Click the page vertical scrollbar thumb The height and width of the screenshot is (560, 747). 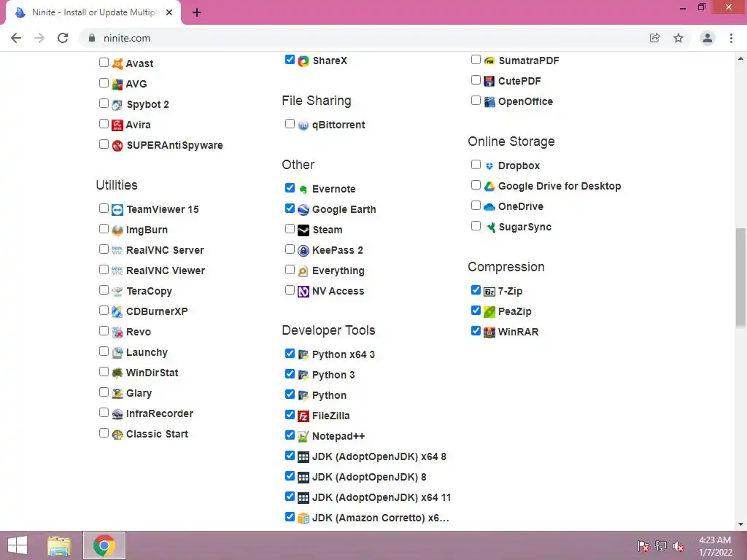coord(740,278)
